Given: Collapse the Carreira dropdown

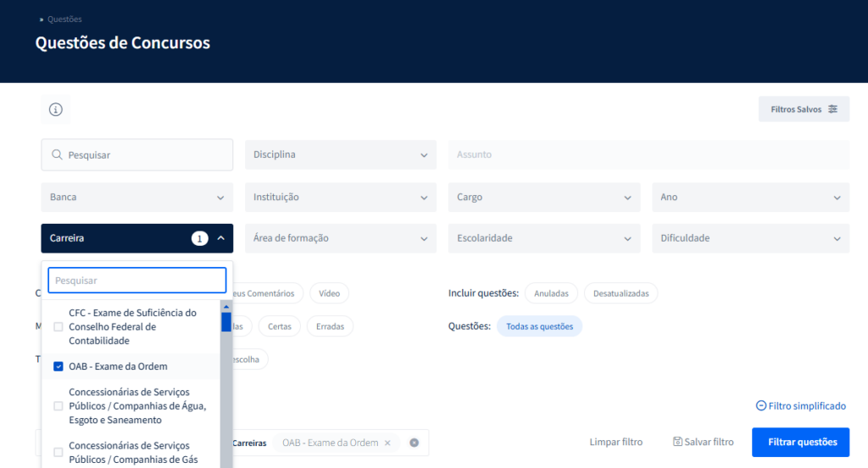Looking at the screenshot, I should [x=136, y=238].
